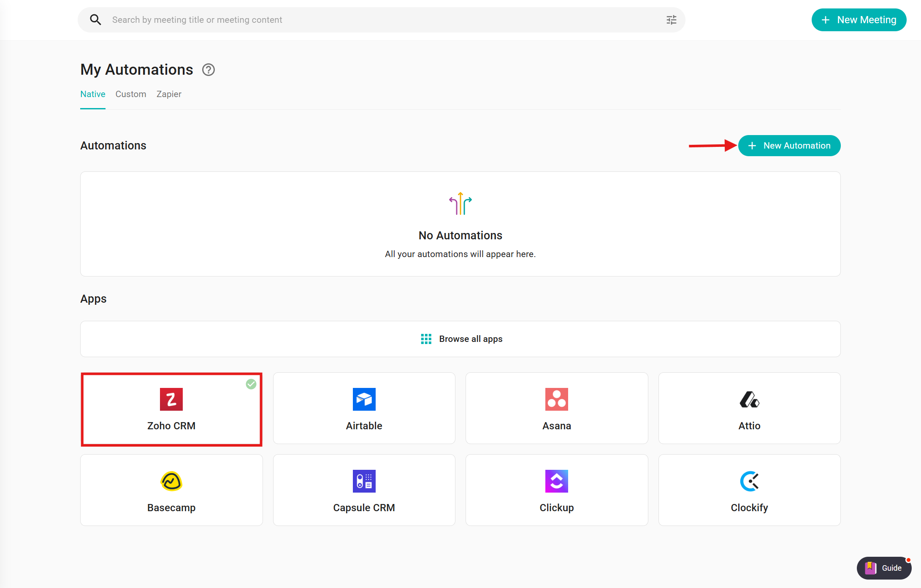The width and height of the screenshot is (921, 588).
Task: Click the search magnifier icon
Action: (95, 20)
